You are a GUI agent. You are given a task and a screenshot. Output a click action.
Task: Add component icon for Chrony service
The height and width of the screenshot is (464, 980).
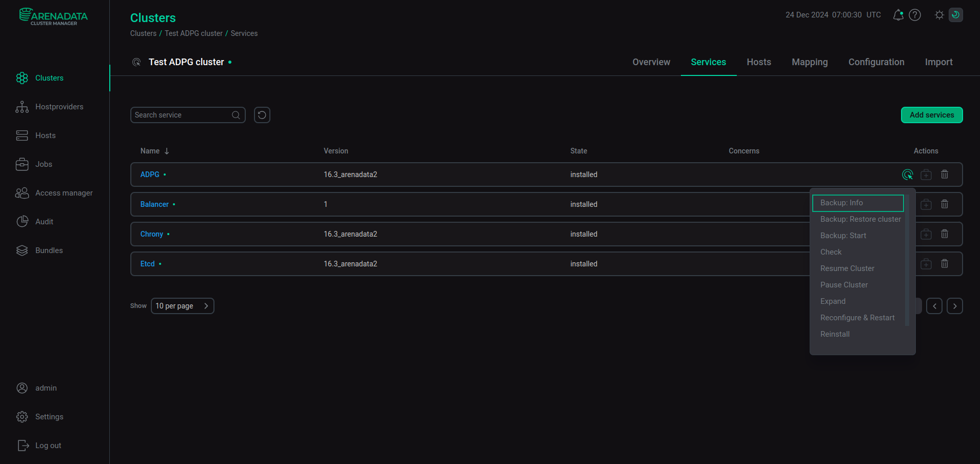[926, 234]
